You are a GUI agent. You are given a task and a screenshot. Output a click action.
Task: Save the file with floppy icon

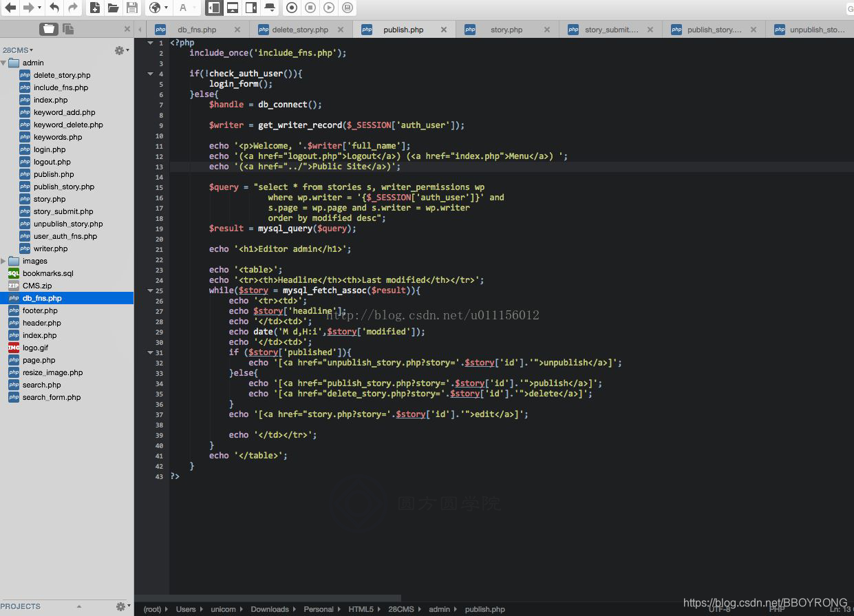[132, 8]
